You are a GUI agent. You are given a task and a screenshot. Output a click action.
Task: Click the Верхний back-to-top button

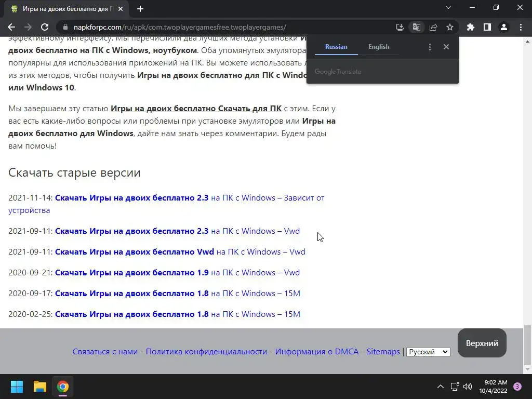pos(482,343)
